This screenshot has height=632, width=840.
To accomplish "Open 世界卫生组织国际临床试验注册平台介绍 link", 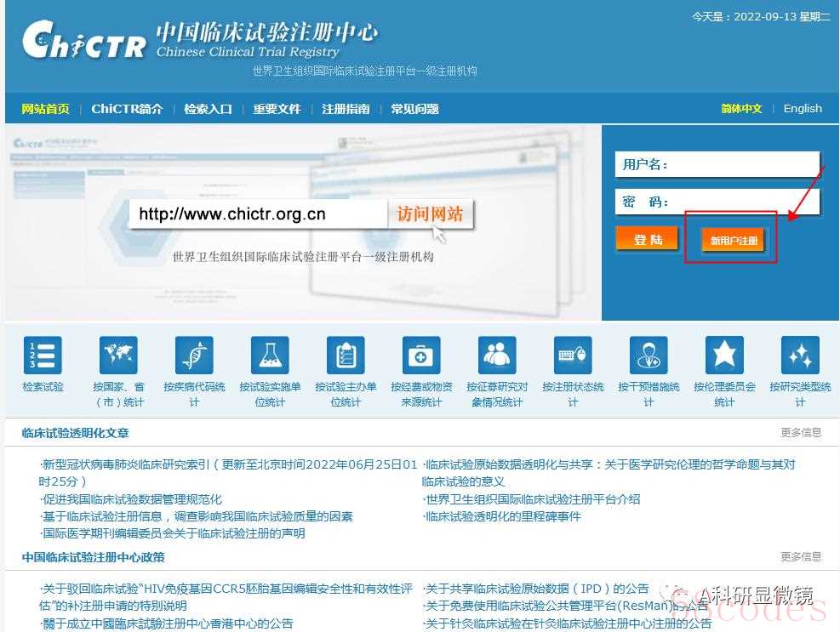I will (x=531, y=499).
